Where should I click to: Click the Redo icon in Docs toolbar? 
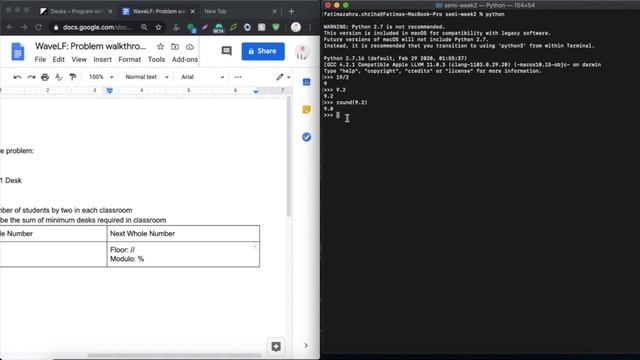[x=31, y=77]
